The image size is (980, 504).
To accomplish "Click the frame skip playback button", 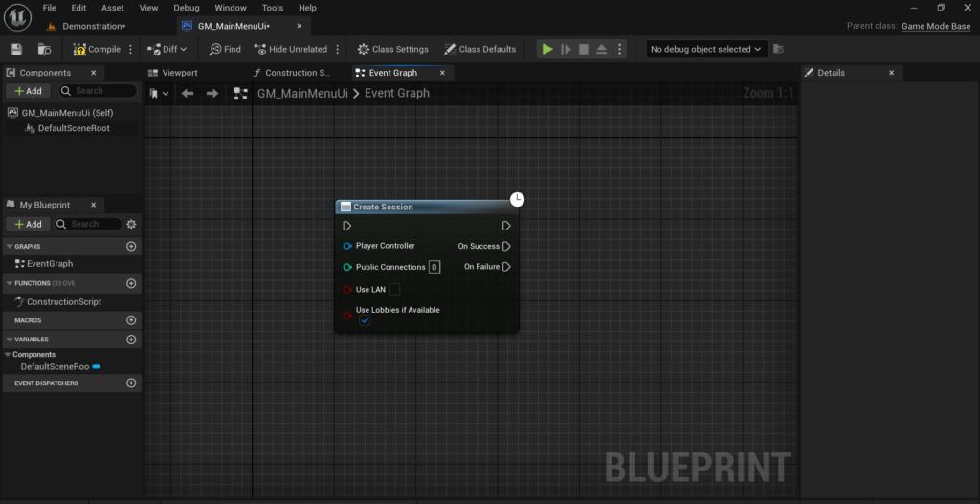I will (x=567, y=49).
